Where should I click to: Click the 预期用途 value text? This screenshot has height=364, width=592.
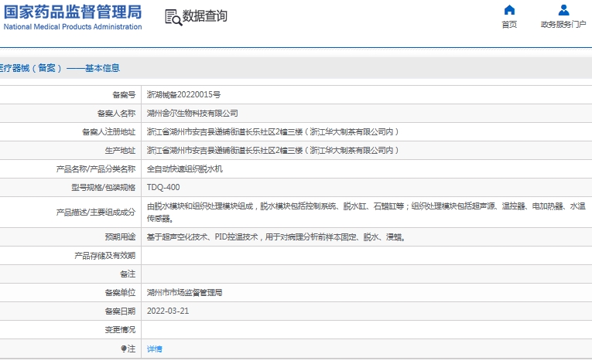[276, 237]
